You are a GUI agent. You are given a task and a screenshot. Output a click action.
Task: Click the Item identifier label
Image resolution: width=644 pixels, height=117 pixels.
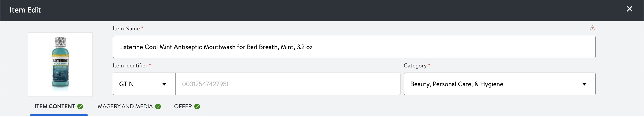pos(130,66)
